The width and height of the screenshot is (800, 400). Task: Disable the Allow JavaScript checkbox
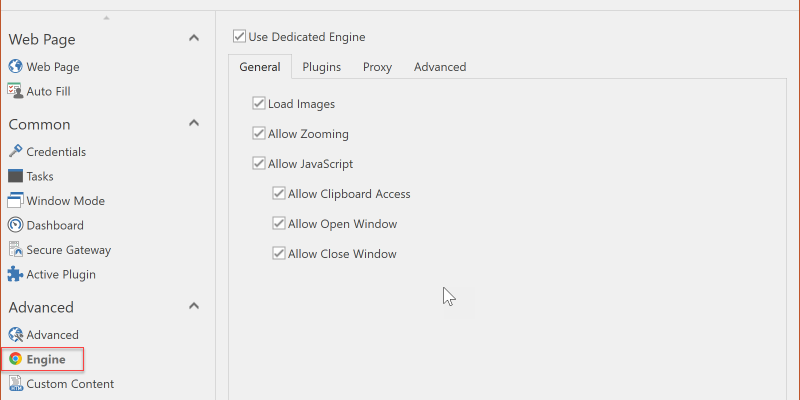(x=260, y=164)
